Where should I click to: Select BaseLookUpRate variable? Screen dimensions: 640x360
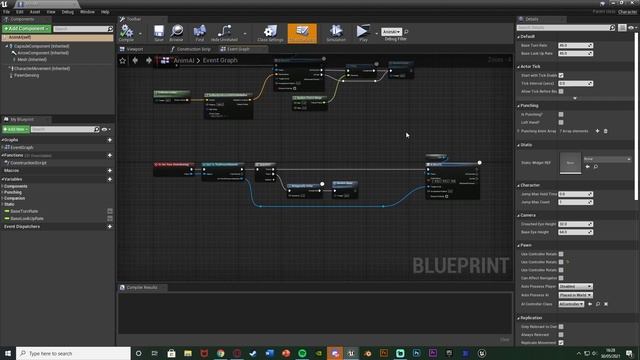point(27,219)
